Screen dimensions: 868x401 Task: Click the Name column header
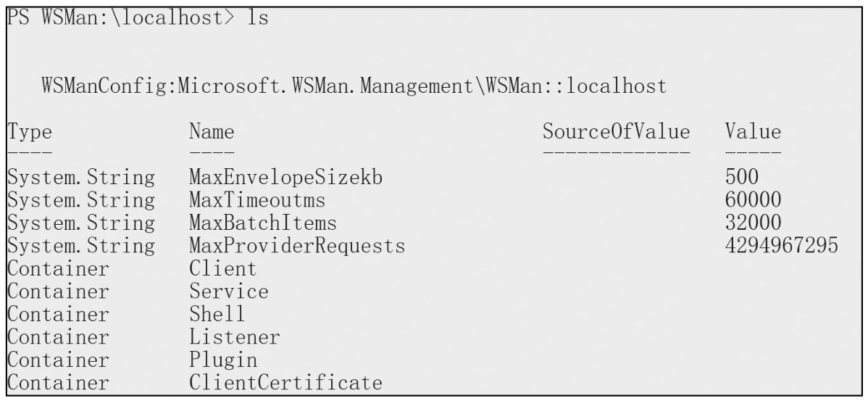coord(212,132)
